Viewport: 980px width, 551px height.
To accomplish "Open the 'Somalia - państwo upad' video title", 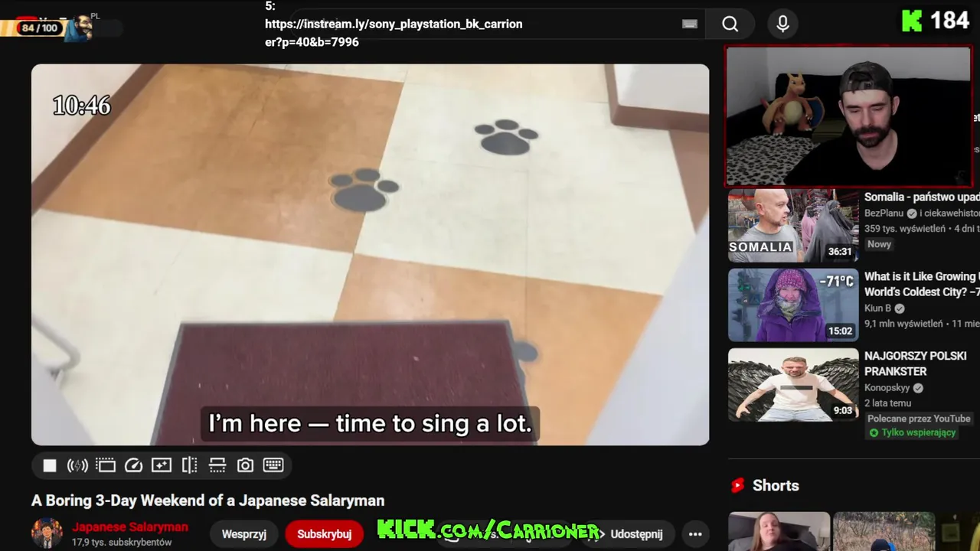I will tap(922, 197).
